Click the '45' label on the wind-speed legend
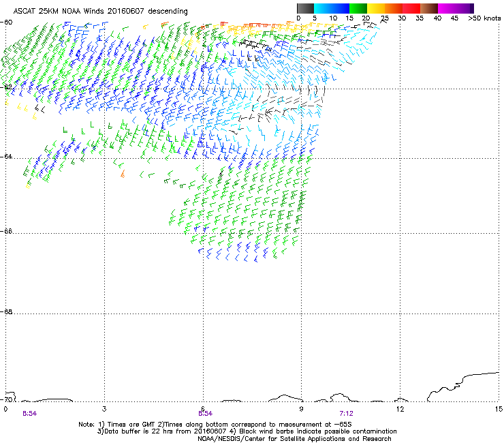Screen dimensions: 504x443 point(454,18)
